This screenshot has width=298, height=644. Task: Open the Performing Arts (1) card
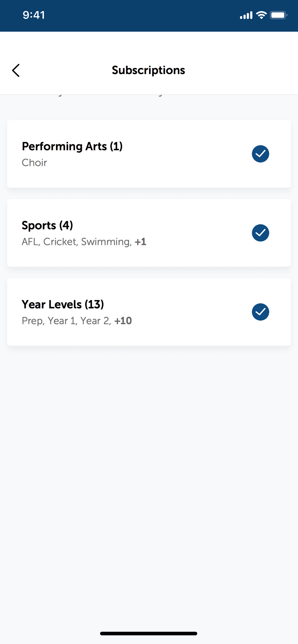149,154
